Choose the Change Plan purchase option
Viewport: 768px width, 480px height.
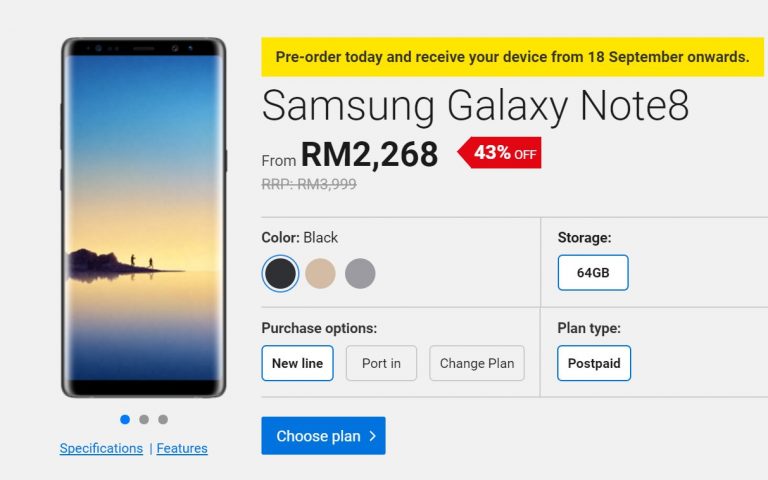coord(477,363)
